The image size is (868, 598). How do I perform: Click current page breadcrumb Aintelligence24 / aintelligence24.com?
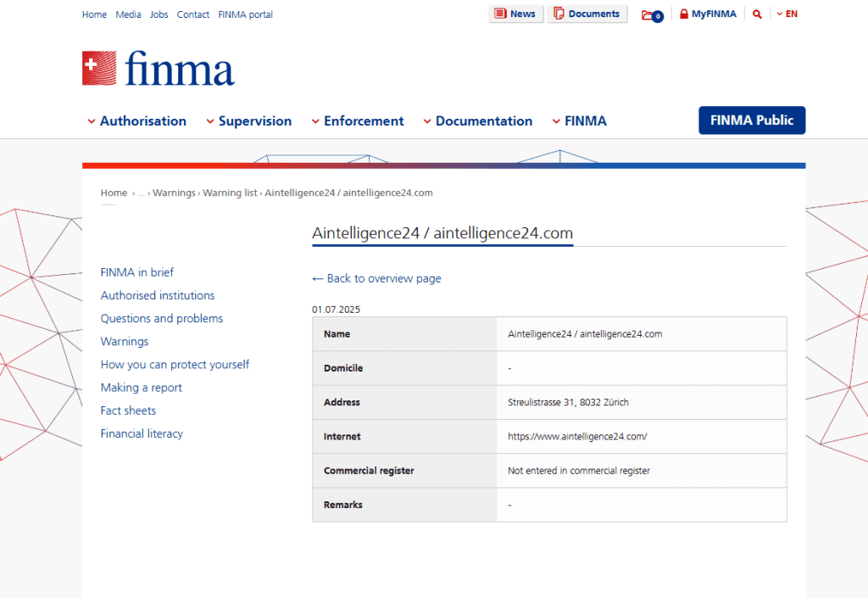click(348, 193)
